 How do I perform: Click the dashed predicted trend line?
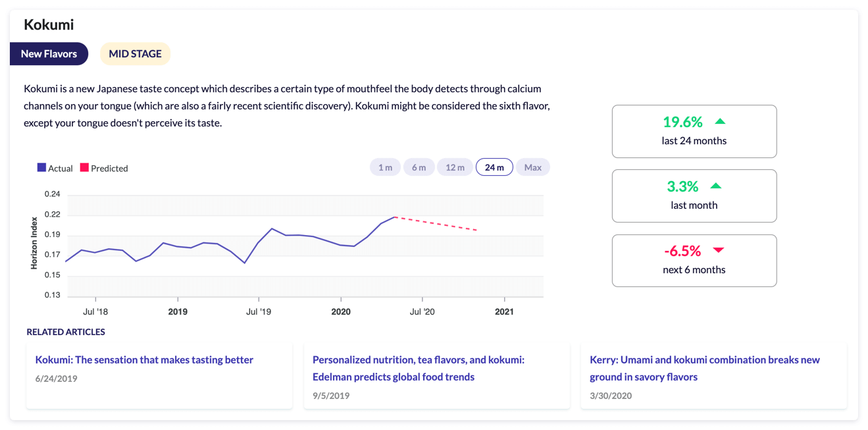click(436, 223)
